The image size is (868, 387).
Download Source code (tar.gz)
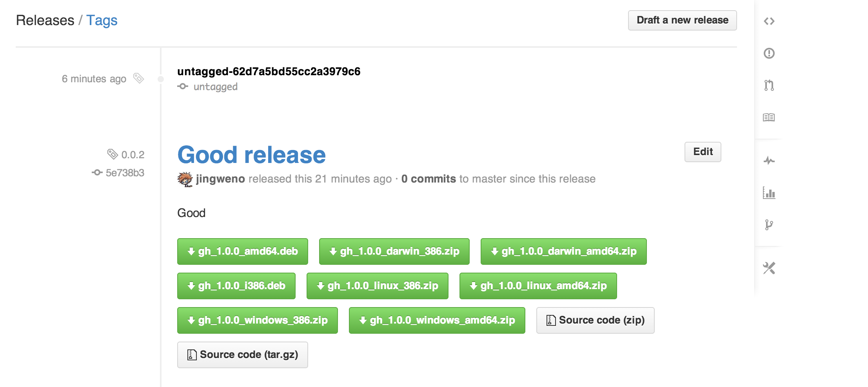coord(242,355)
